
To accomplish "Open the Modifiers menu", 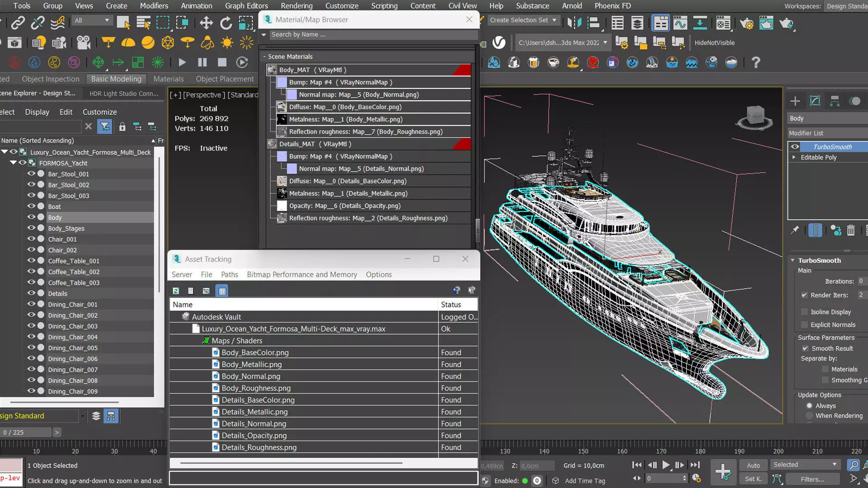I will click(x=154, y=6).
